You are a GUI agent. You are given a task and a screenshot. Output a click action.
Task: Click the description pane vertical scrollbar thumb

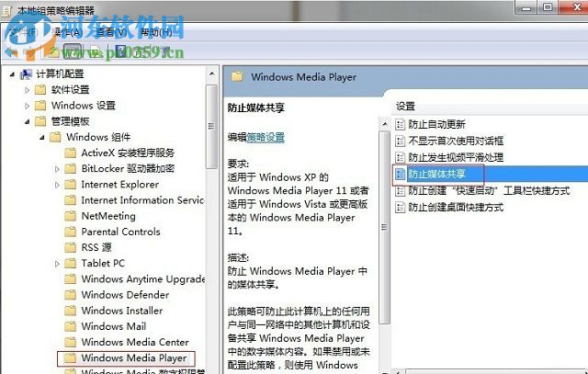[384, 227]
